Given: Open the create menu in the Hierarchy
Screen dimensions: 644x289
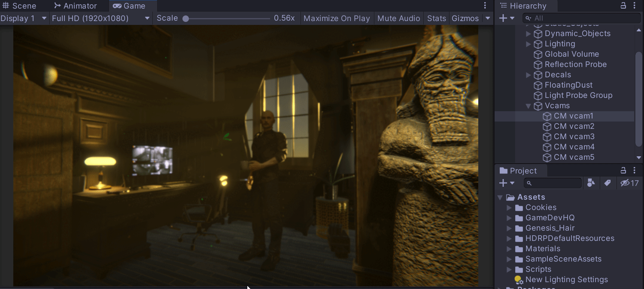Looking at the screenshot, I should coord(503,18).
